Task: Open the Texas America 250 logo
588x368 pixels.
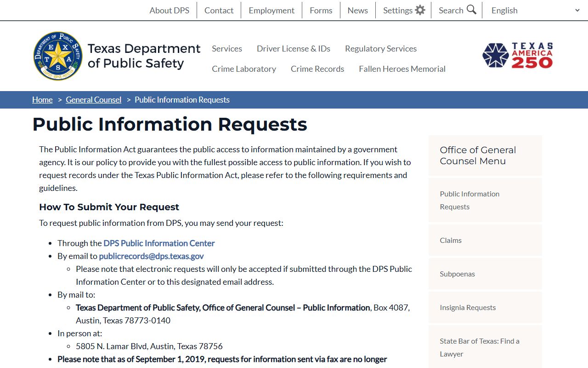Action: pyautogui.click(x=518, y=55)
